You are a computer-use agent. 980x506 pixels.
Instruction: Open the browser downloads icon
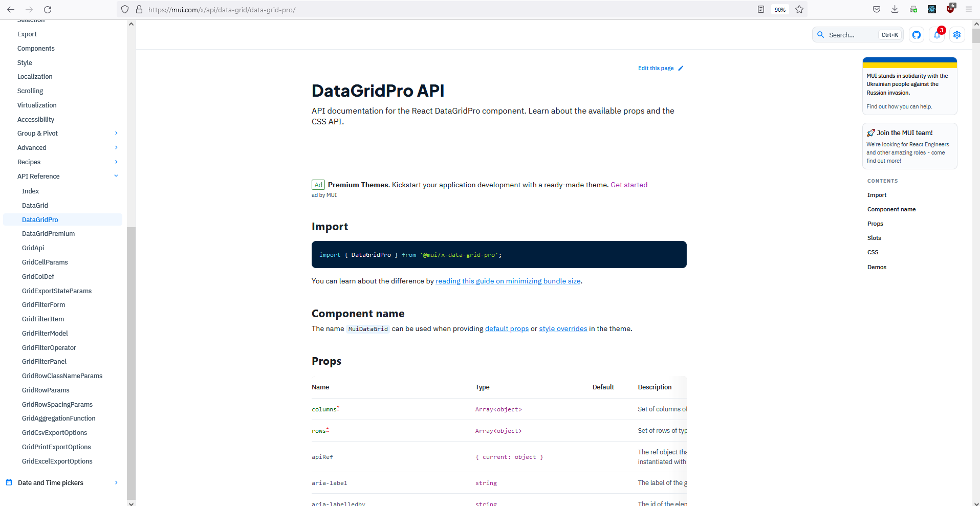[x=895, y=9]
